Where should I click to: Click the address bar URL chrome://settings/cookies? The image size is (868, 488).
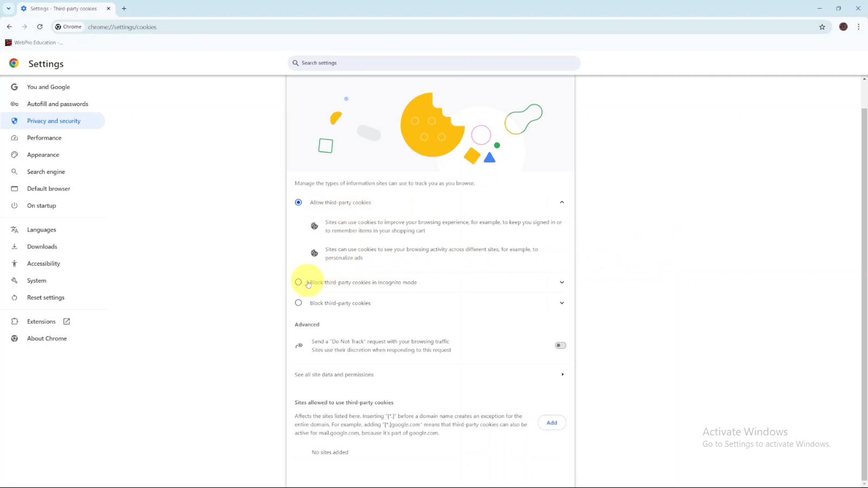click(x=122, y=27)
